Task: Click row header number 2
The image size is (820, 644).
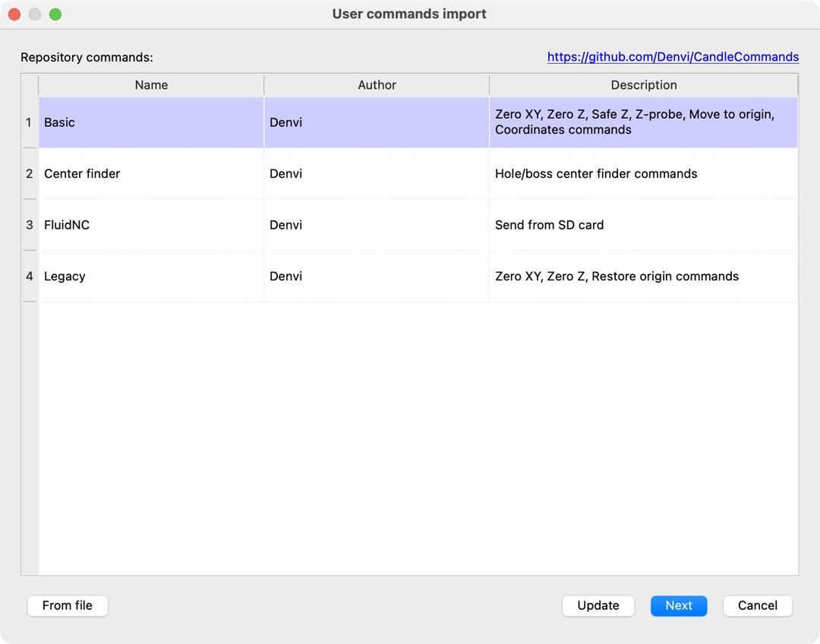Action: [x=30, y=174]
